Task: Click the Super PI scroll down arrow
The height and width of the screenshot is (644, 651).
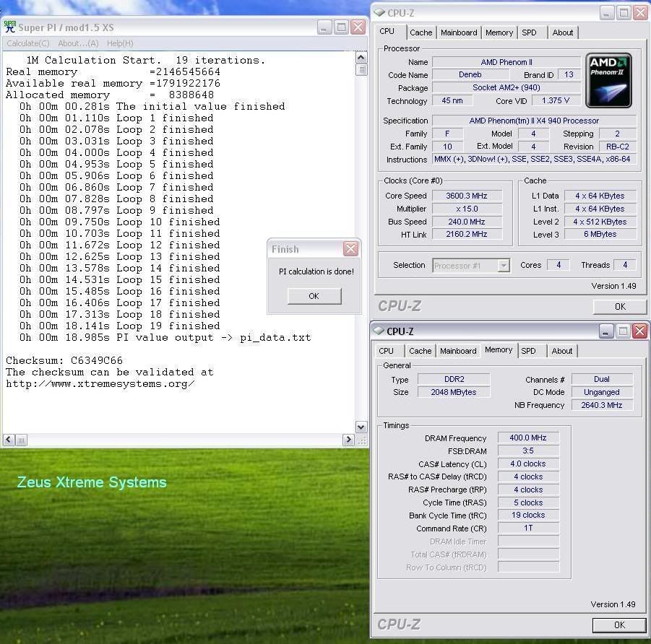Action: [361, 427]
